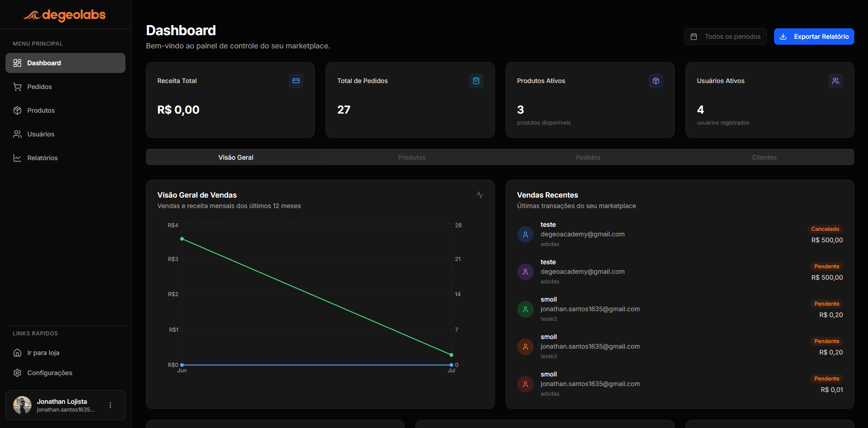Screen dimensions: 868x428
Task: Open Ir para loja link
Action: (43, 352)
